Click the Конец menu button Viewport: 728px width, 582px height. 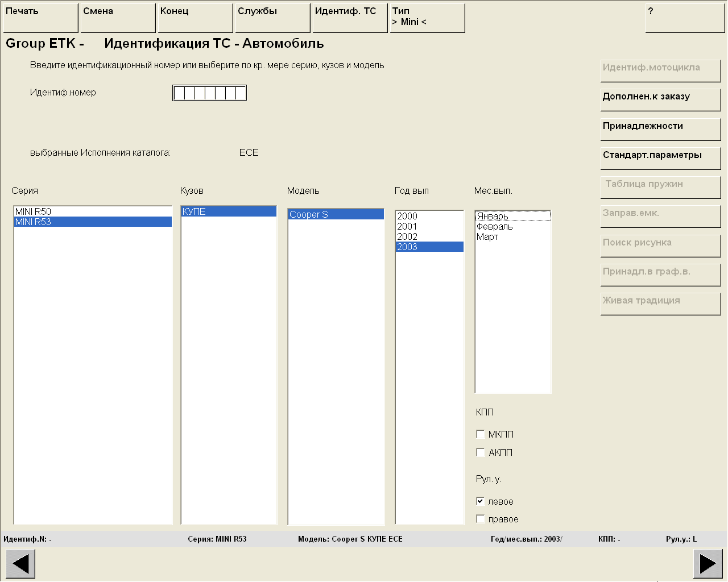[196, 18]
